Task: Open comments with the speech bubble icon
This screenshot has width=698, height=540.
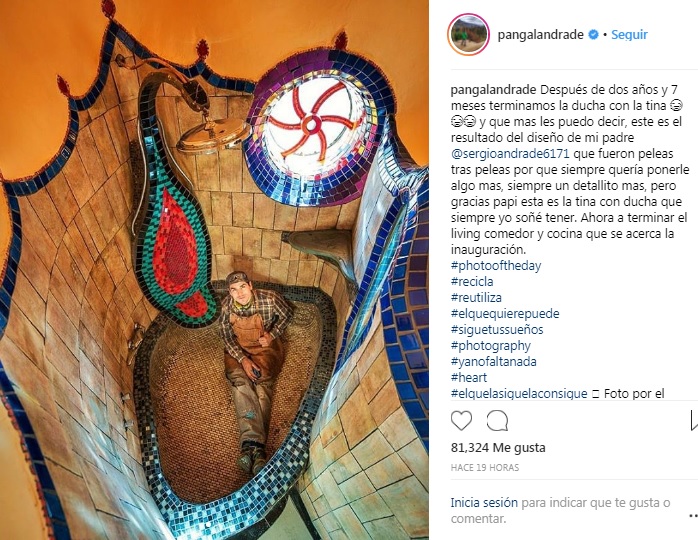Action: pos(497,421)
